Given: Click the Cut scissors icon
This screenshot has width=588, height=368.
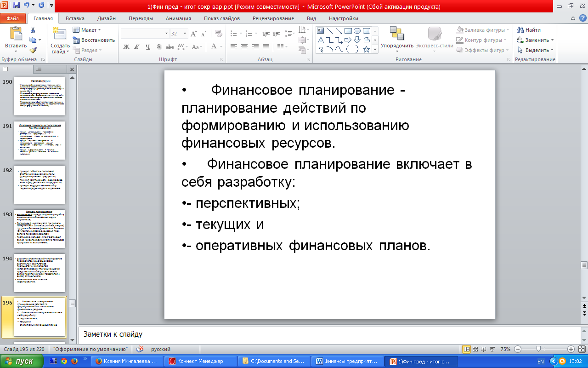Looking at the screenshot, I should [33, 30].
